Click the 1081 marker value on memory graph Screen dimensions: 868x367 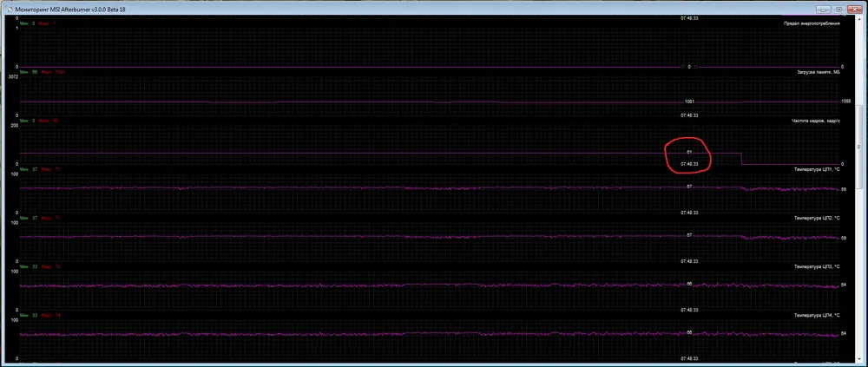coord(688,102)
